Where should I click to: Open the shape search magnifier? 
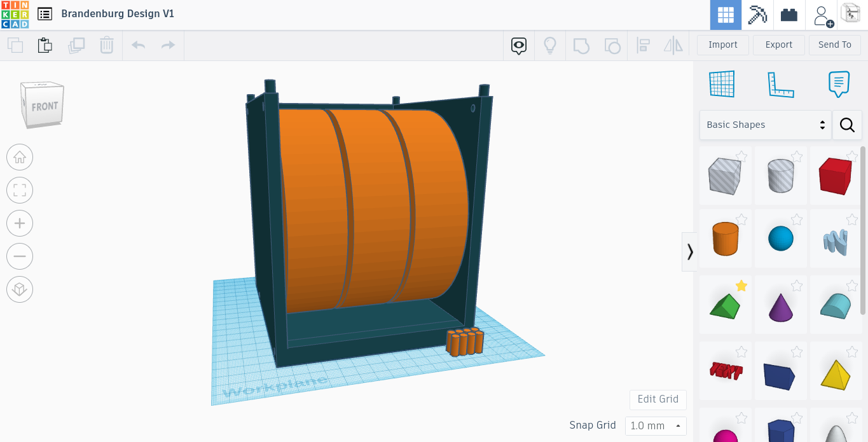(x=847, y=125)
